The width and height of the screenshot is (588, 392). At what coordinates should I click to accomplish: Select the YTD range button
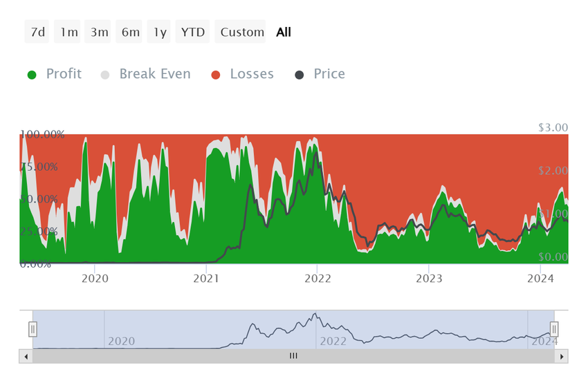(192, 32)
